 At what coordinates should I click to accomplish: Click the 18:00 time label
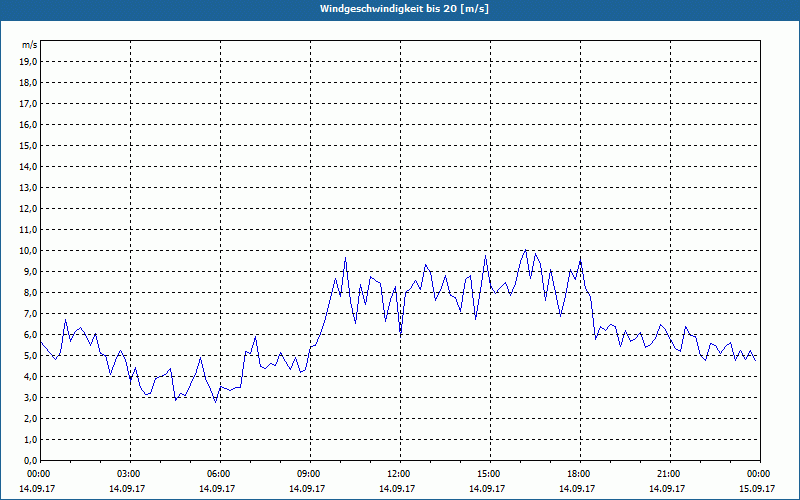tap(581, 474)
